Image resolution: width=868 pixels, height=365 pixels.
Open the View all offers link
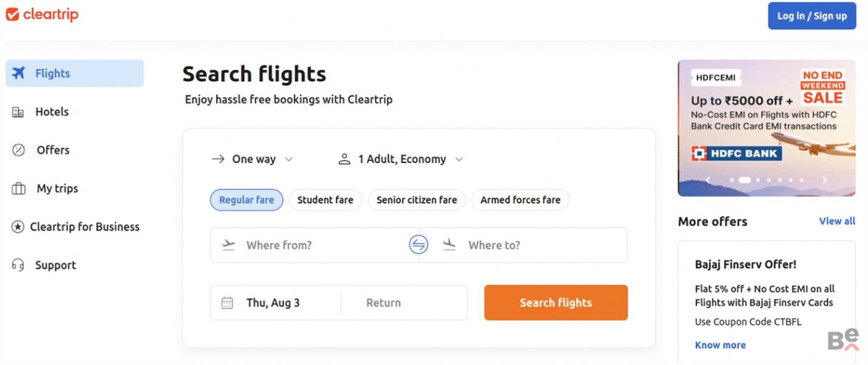(x=837, y=221)
